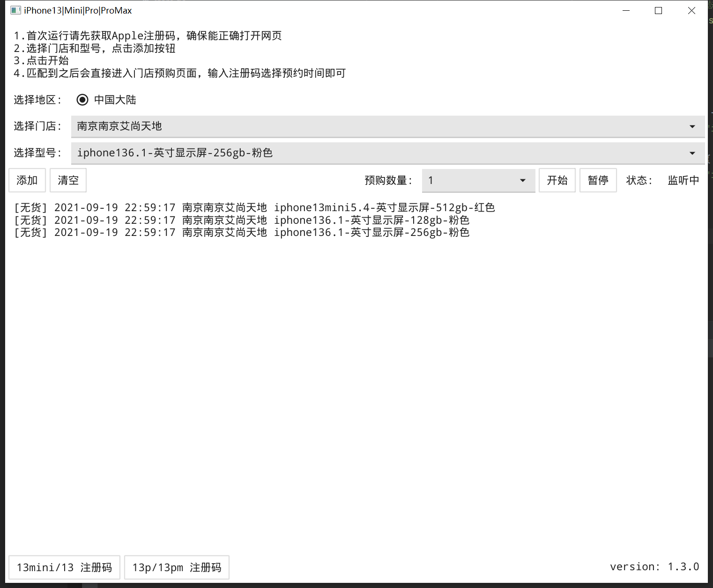Open the 选择型号 model dropdown

point(388,153)
